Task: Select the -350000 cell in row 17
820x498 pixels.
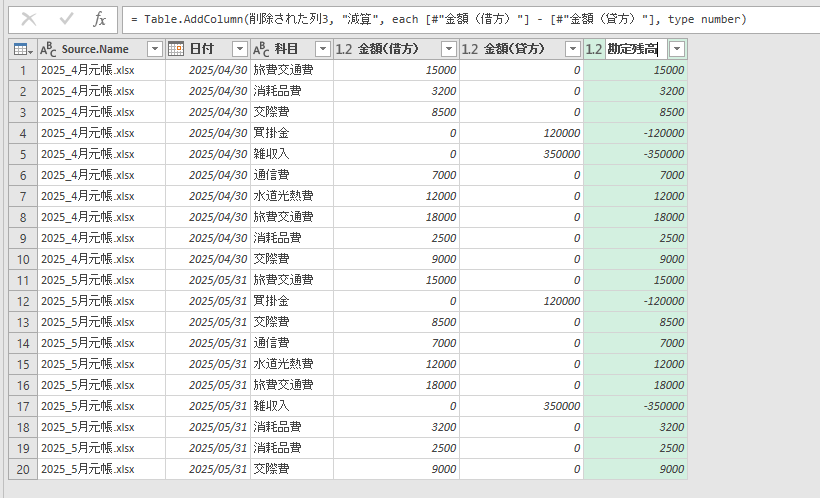Action: pos(635,406)
